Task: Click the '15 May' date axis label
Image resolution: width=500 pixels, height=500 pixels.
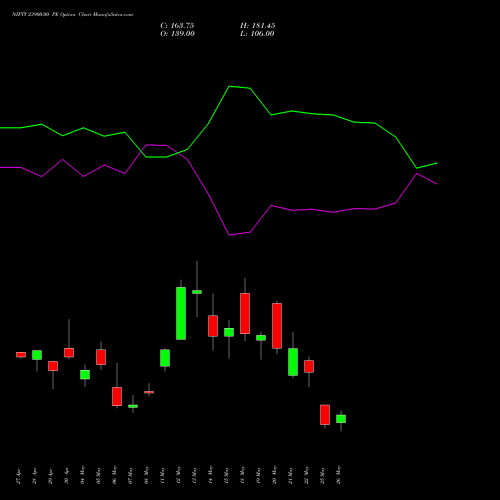Action: pyautogui.click(x=227, y=475)
